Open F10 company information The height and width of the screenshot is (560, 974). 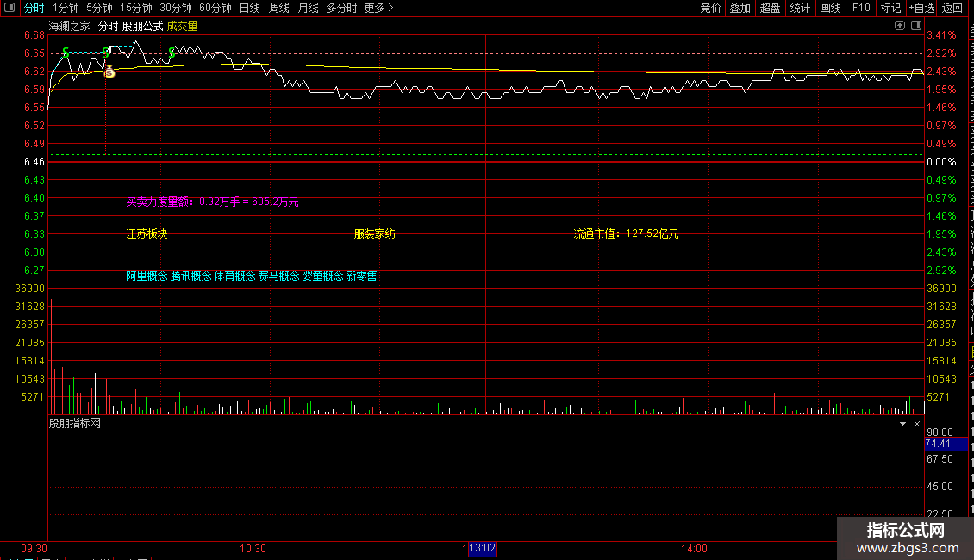point(861,8)
